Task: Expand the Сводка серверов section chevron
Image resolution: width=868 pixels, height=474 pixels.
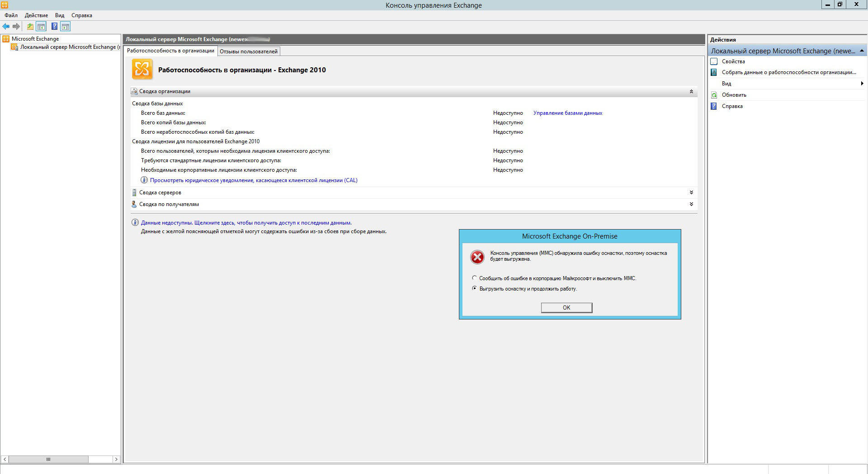Action: tap(691, 192)
